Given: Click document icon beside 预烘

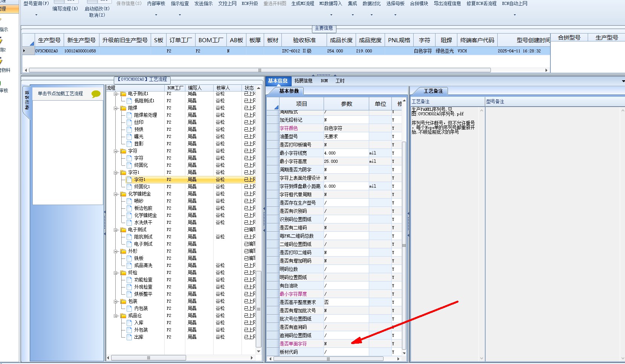Looking at the screenshot, I should [x=129, y=130].
